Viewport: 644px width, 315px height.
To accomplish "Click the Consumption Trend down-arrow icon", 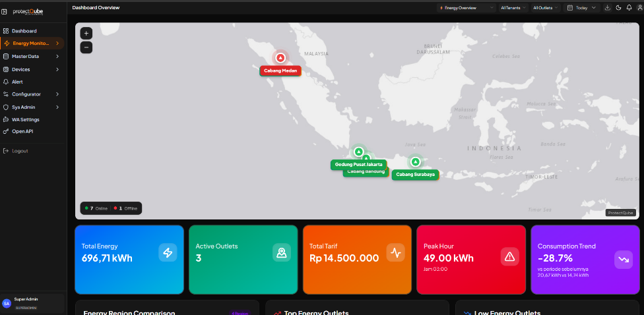I will (624, 260).
